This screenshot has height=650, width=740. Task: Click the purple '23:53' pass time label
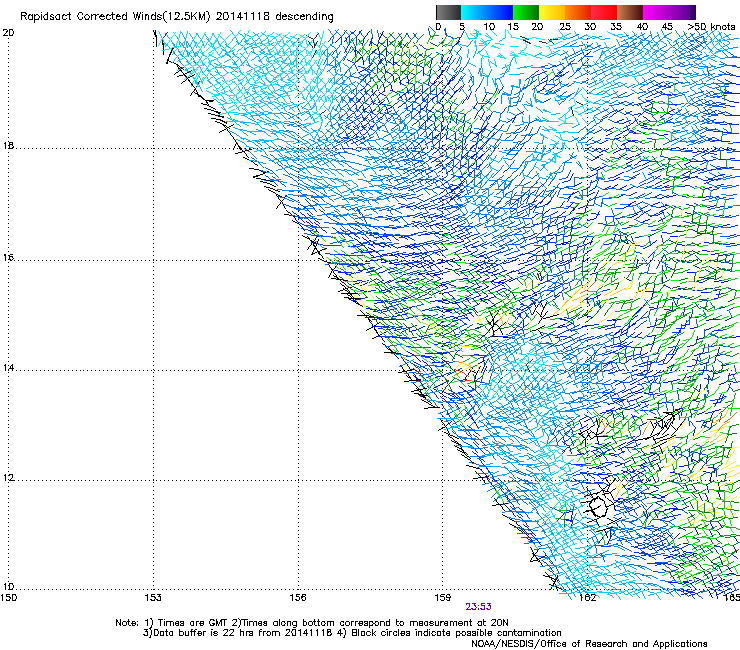[x=479, y=607]
